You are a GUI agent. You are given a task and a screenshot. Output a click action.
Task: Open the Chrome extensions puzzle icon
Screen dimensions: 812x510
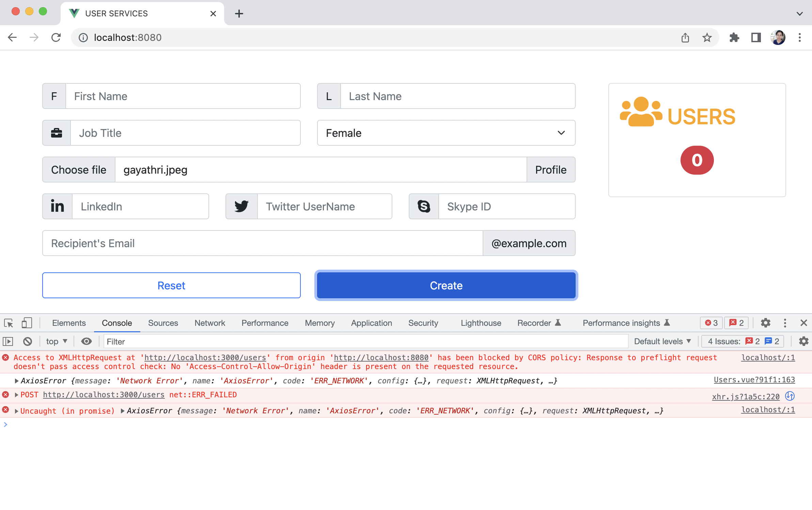point(734,37)
